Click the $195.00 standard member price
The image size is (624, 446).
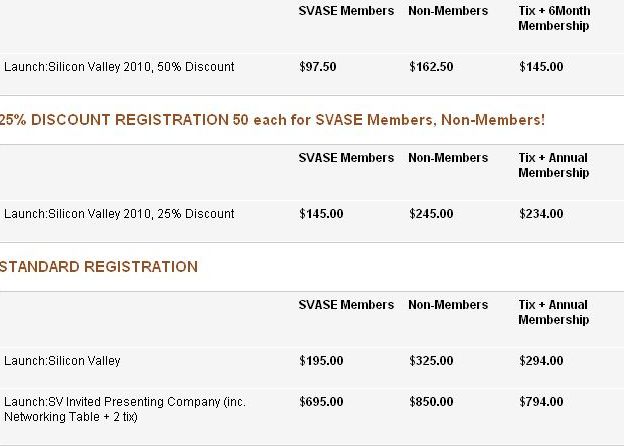tap(321, 361)
